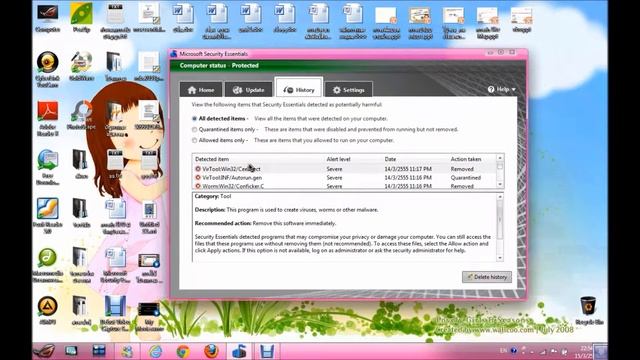This screenshot has height=360, width=640.
Task: Switch to the Update tab
Action: coord(248,90)
